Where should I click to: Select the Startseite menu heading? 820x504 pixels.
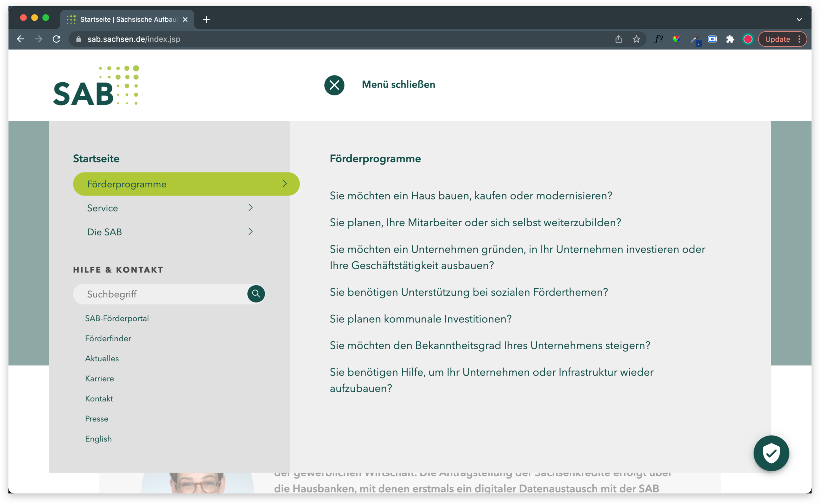coord(96,159)
